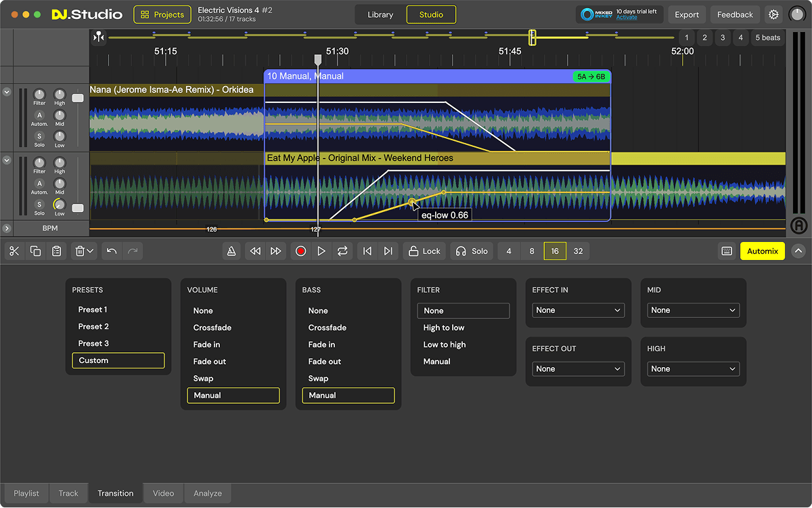Image resolution: width=812 pixels, height=508 pixels.
Task: Click the Mixed In Key logo
Action: 597,14
